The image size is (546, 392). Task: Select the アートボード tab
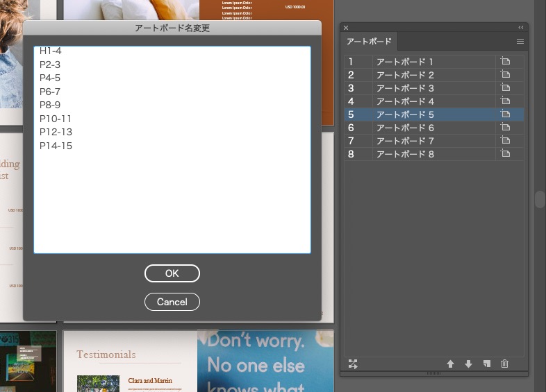pos(369,42)
